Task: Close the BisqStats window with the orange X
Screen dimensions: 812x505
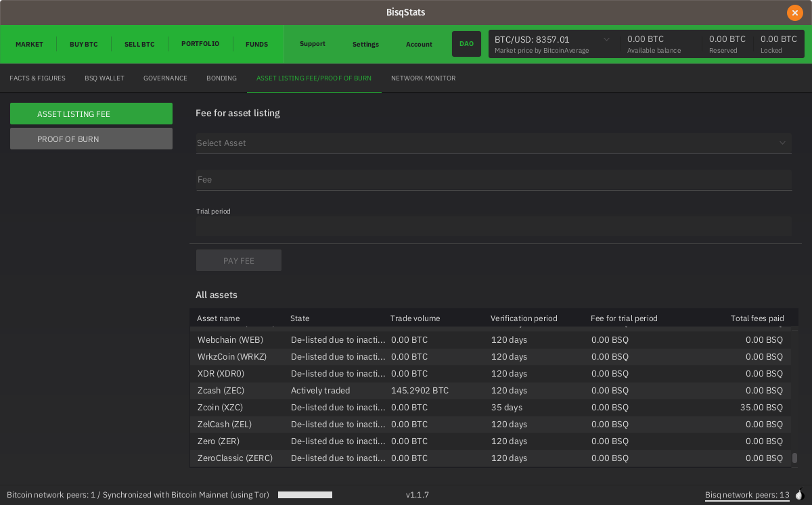Action: [794, 13]
